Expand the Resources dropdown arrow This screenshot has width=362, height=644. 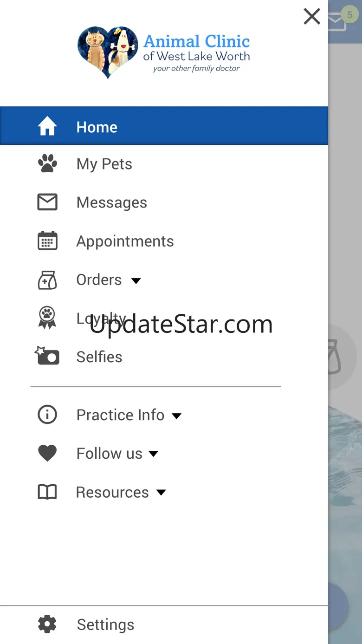click(x=161, y=492)
